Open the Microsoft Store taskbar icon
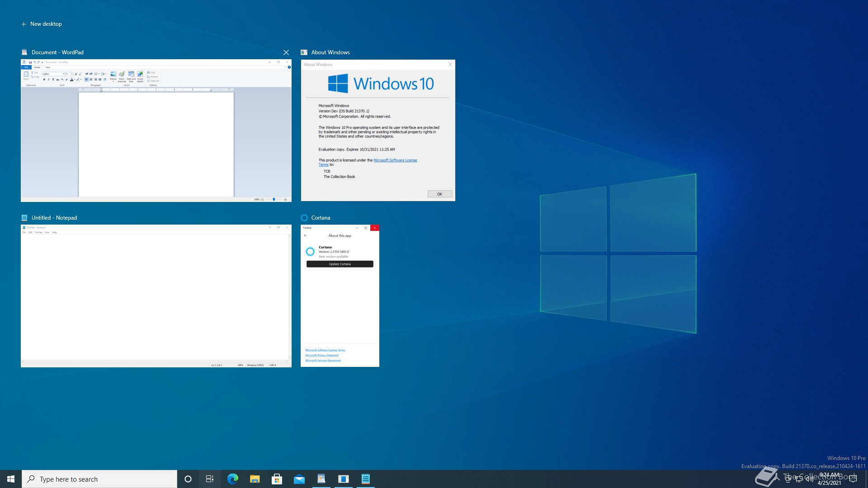The width and height of the screenshot is (868, 488). pos(277,479)
